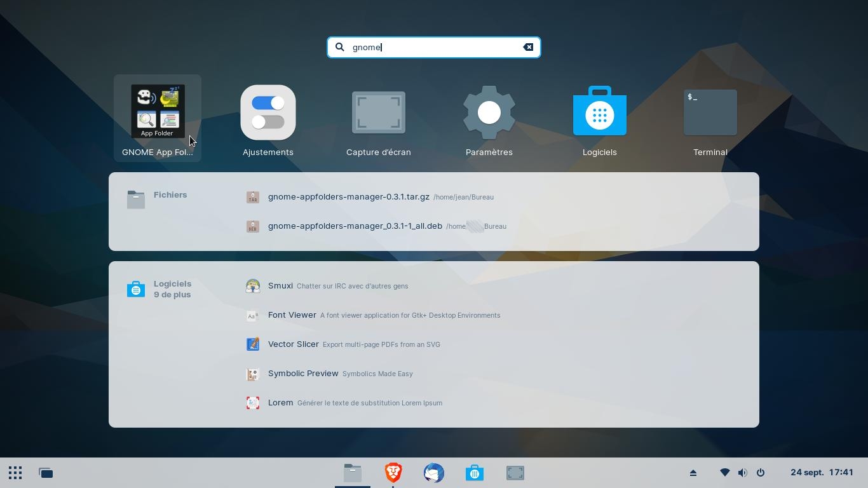This screenshot has width=868, height=488.
Task: Select Smuxi in software results
Action: coord(280,286)
